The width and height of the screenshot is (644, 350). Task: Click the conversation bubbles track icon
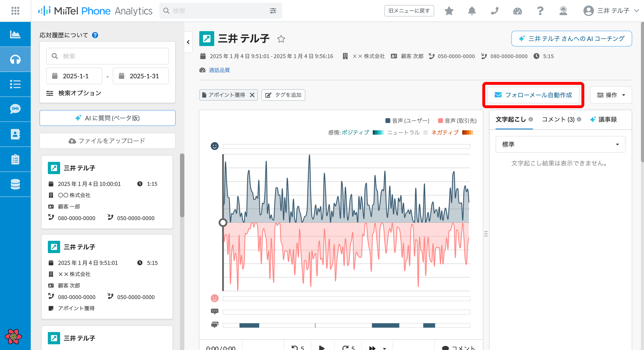click(x=214, y=325)
